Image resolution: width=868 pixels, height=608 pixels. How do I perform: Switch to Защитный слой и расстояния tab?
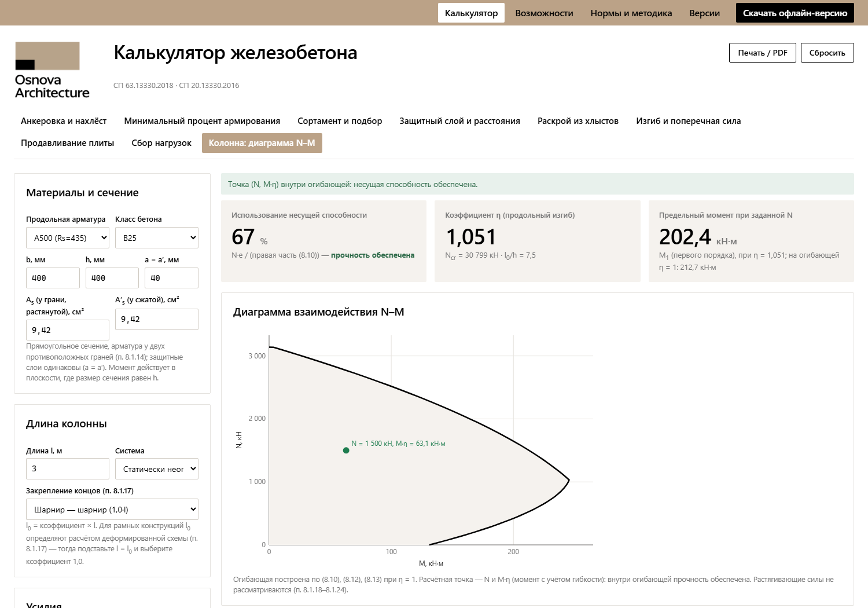459,121
